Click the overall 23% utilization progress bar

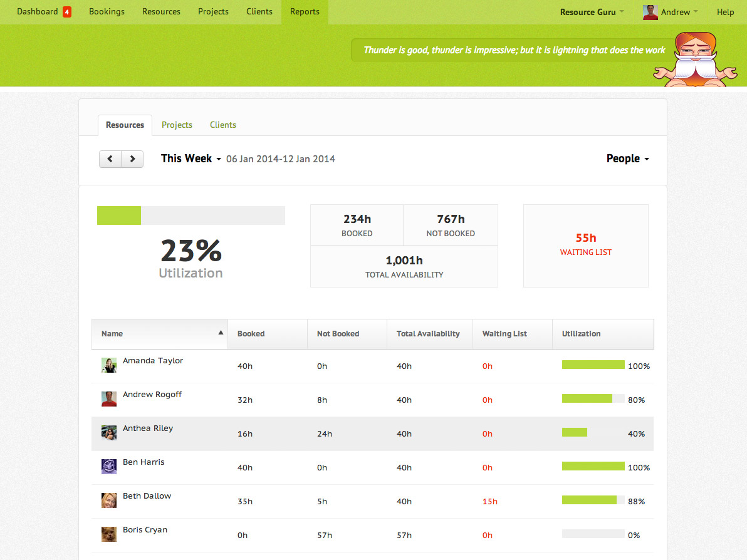[191, 215]
